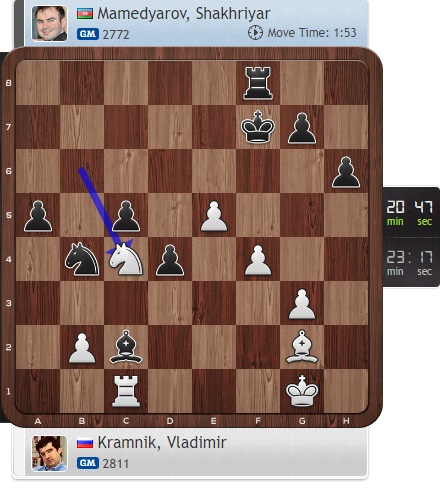Select the white knight on c4
440x488 pixels.
click(126, 259)
